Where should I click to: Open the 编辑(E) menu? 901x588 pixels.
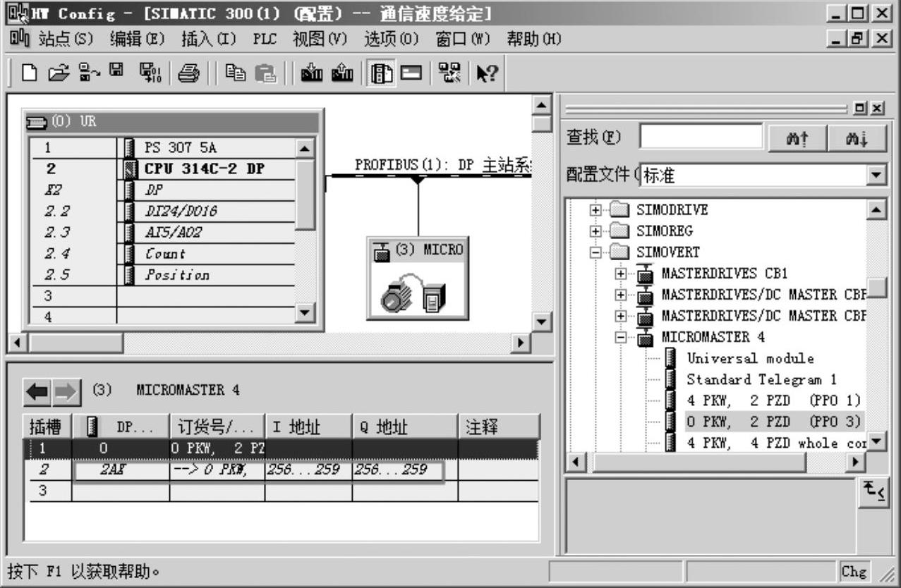click(x=137, y=38)
